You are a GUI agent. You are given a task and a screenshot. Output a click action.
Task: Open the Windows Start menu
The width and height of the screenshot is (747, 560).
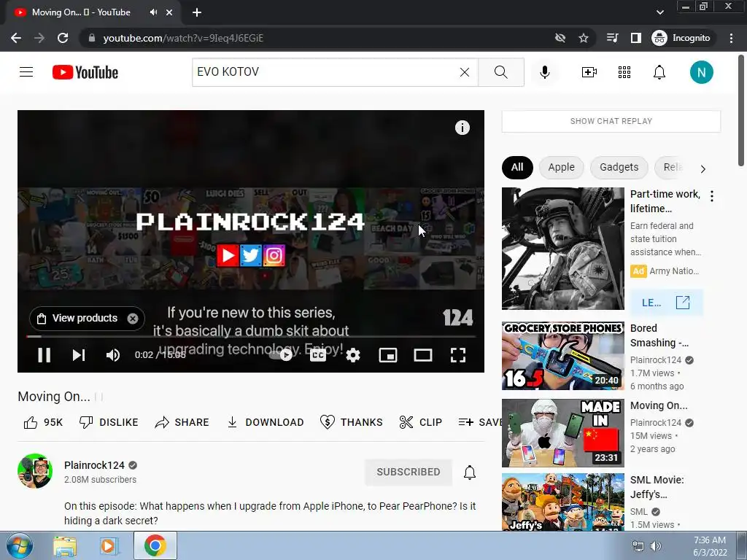(20, 545)
